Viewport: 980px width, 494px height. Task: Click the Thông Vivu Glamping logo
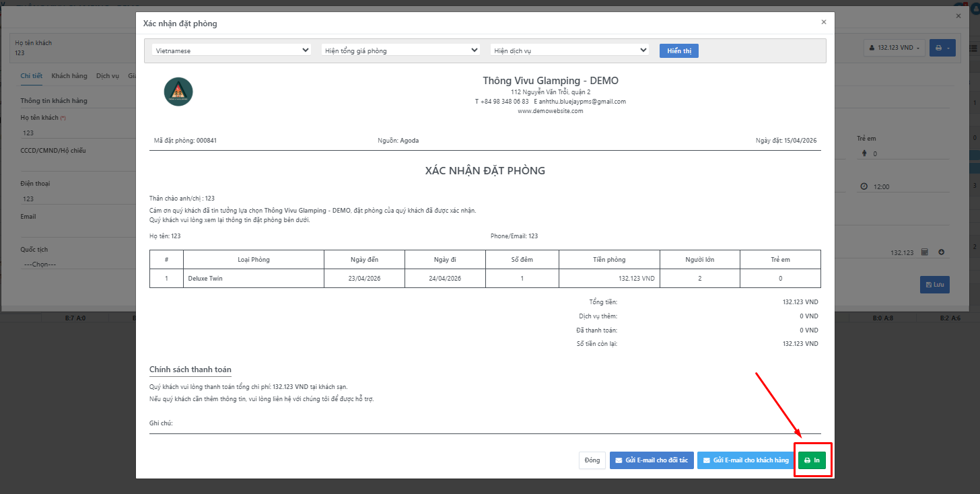click(178, 92)
